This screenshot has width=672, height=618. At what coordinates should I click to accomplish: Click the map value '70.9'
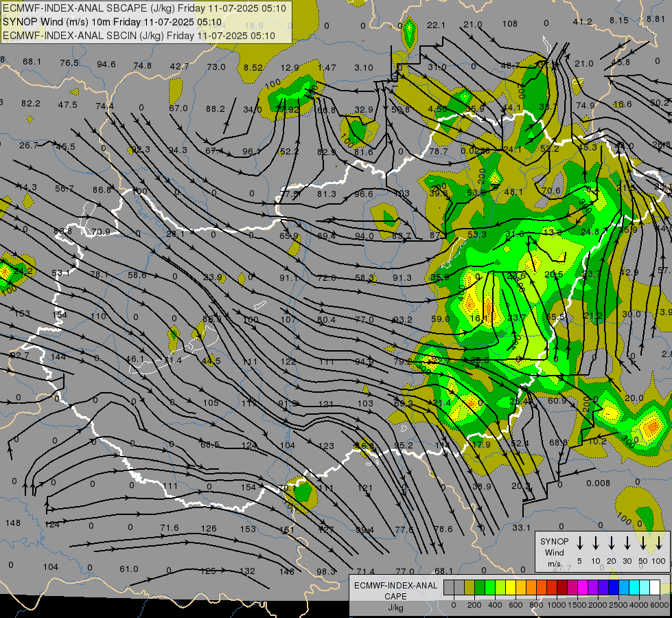coord(101,232)
